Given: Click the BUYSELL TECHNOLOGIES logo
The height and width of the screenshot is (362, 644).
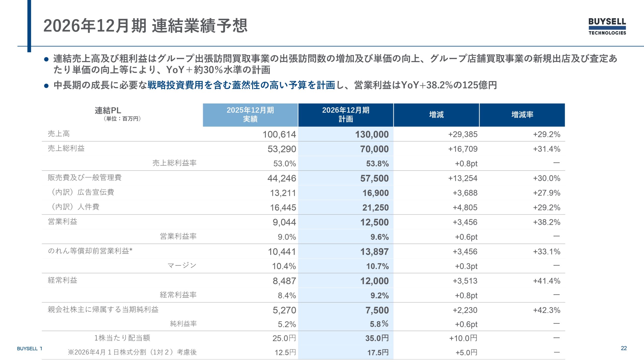Looking at the screenshot, I should 607,26.
